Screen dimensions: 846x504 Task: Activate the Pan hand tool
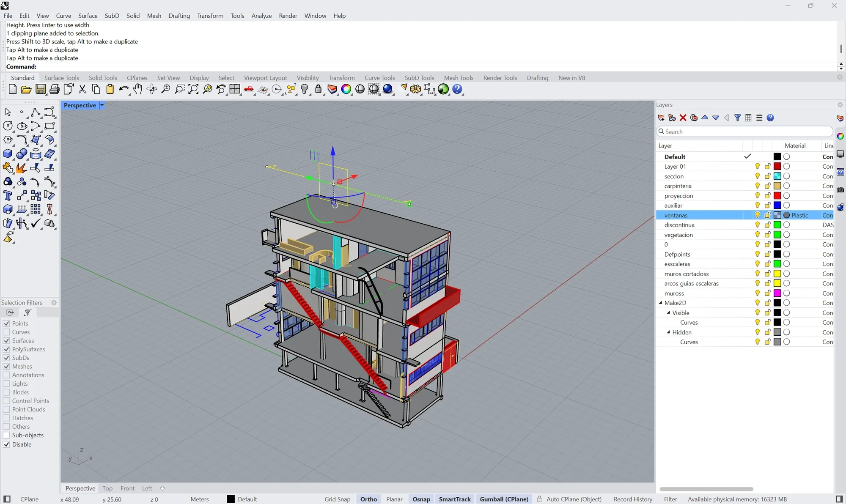click(x=138, y=89)
